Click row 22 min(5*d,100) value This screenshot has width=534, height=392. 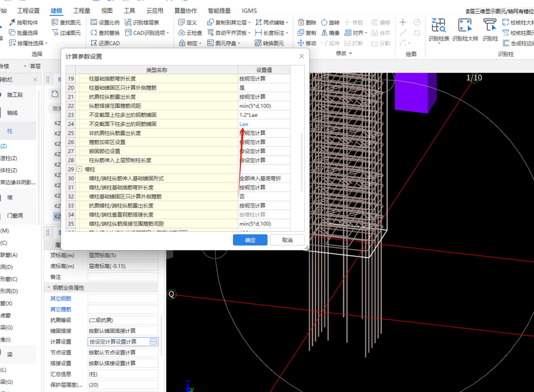(x=255, y=106)
